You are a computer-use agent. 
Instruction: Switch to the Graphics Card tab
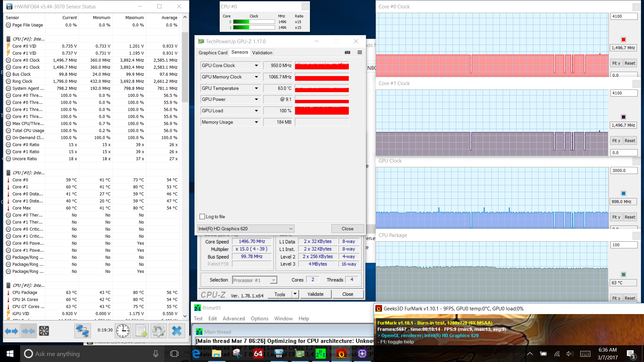(213, 53)
